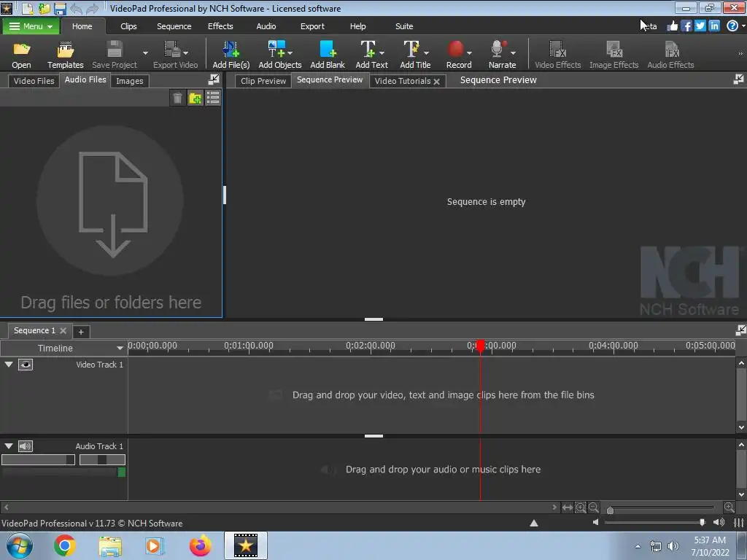
Task: Open Chrome from the Windows taskbar
Action: click(65, 545)
